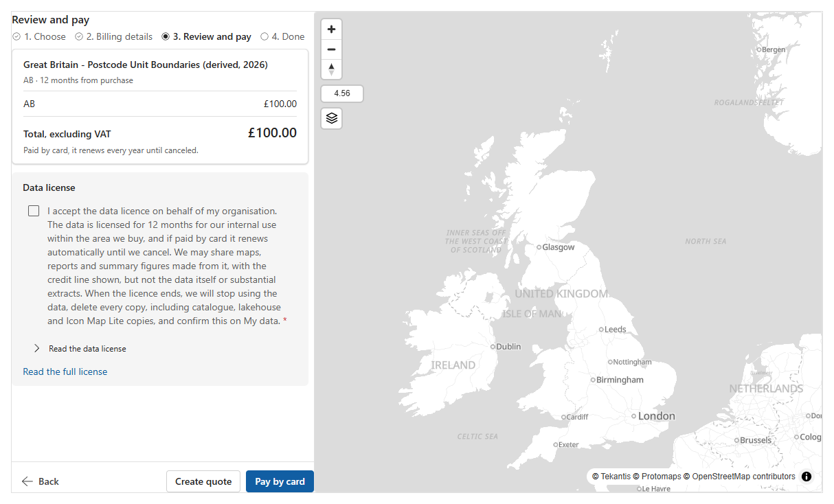
Task: Click the UNITED KINGDOM map label
Action: [561, 294]
